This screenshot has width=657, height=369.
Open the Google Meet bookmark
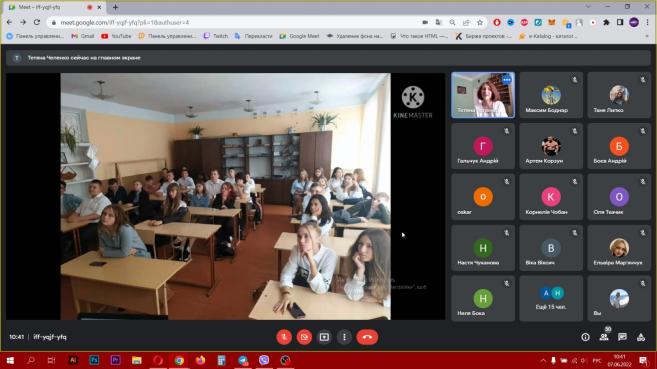coord(300,36)
